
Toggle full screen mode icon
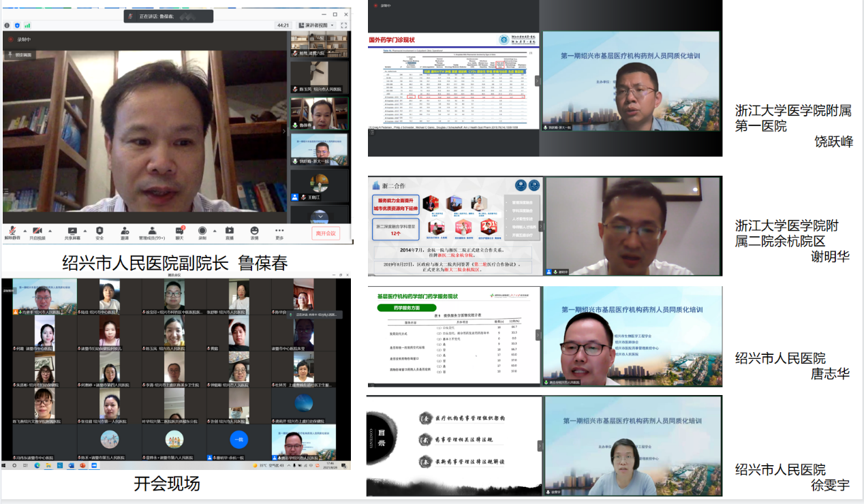click(x=344, y=25)
